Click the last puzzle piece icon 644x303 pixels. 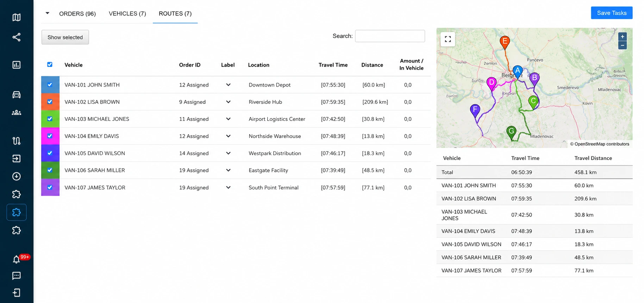coord(17,230)
